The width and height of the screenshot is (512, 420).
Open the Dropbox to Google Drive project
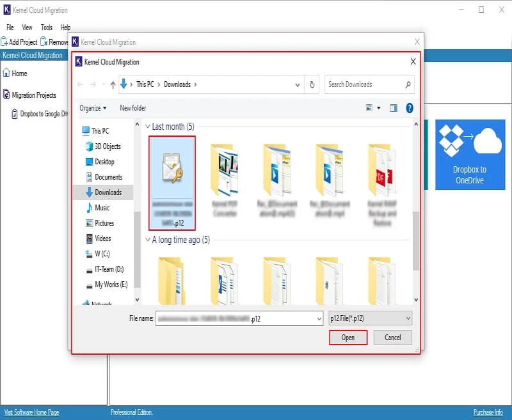tap(40, 114)
